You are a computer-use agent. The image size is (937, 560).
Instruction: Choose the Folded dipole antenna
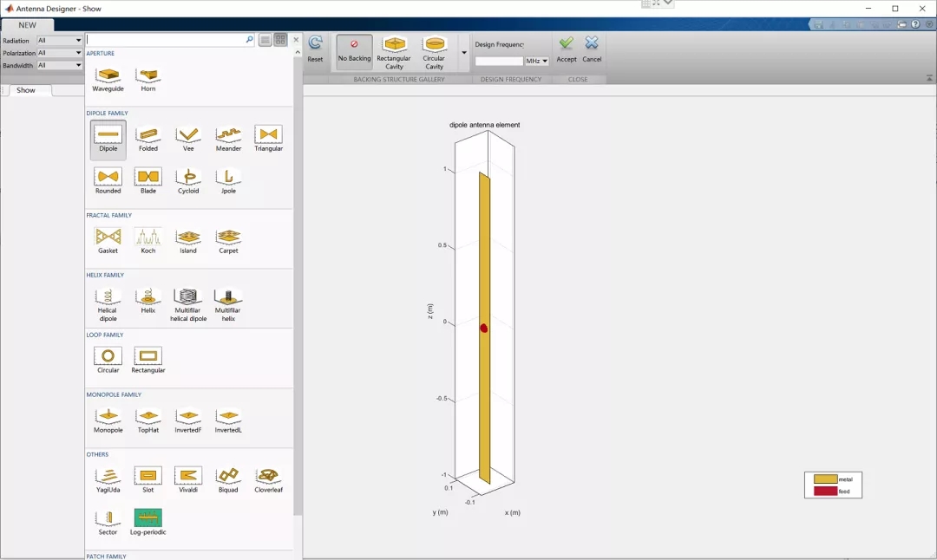[148, 139]
